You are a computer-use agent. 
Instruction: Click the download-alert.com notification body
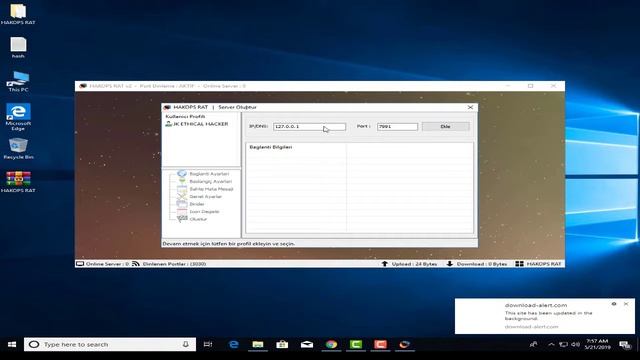[x=545, y=316]
